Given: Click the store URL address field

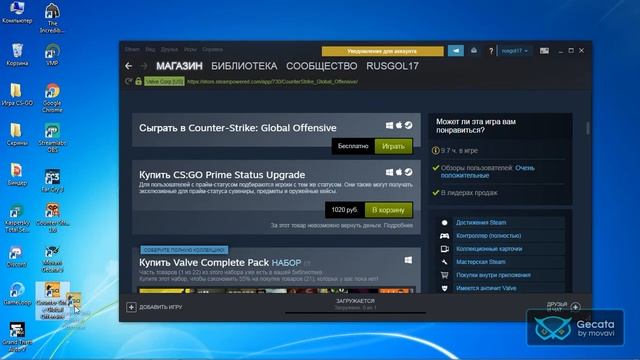Looking at the screenshot, I should 272,82.
